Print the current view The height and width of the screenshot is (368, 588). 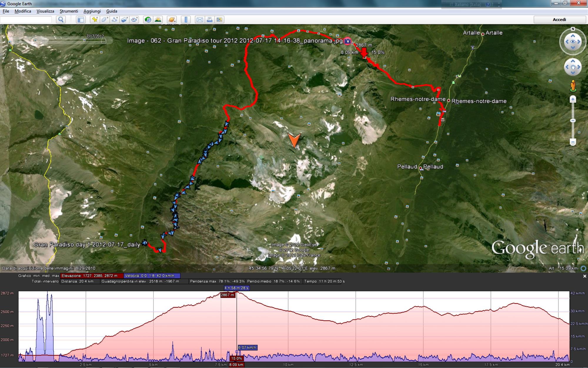210,20
